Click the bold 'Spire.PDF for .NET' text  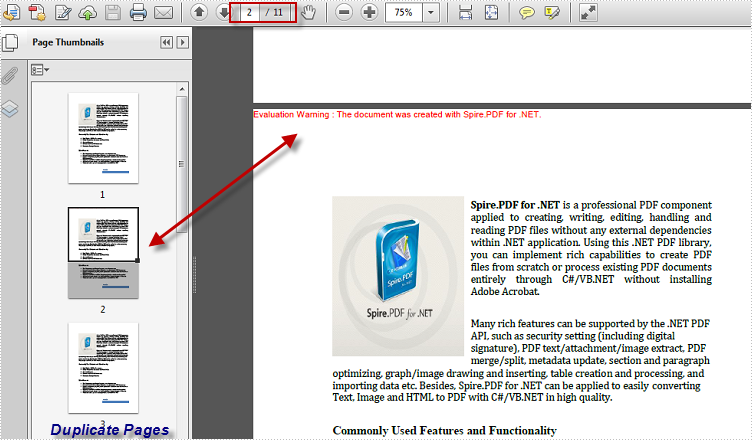[515, 205]
